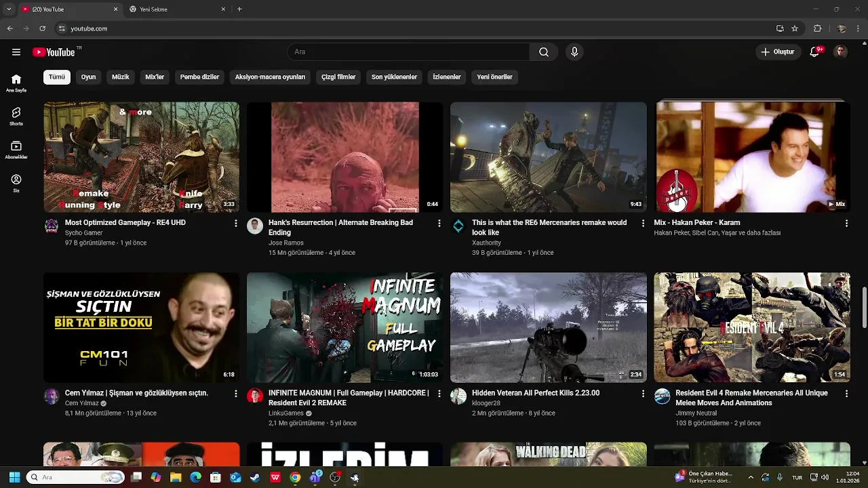Play the INFINITE MAGNUM gameplay thumbnail
This screenshot has width=868, height=488.
click(345, 327)
